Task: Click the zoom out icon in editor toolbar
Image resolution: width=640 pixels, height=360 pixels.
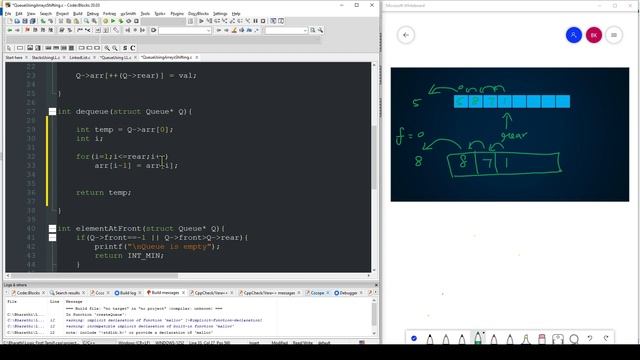Action: pyautogui.click(x=115, y=48)
